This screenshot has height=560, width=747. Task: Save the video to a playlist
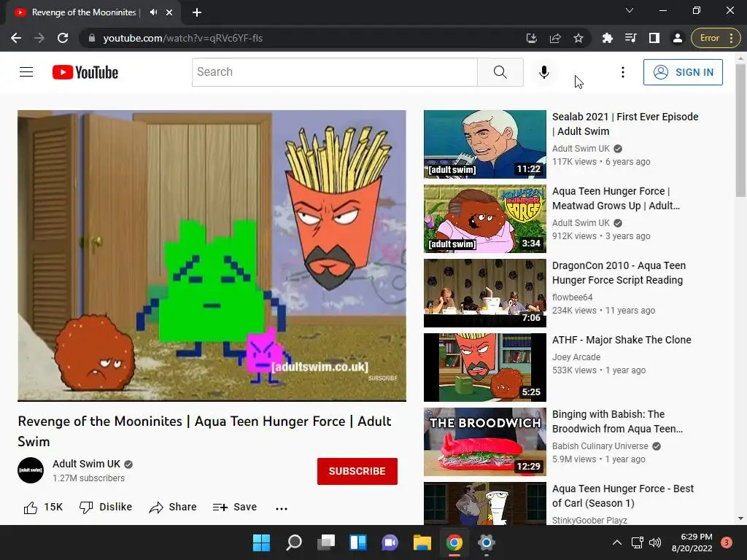[x=235, y=507]
